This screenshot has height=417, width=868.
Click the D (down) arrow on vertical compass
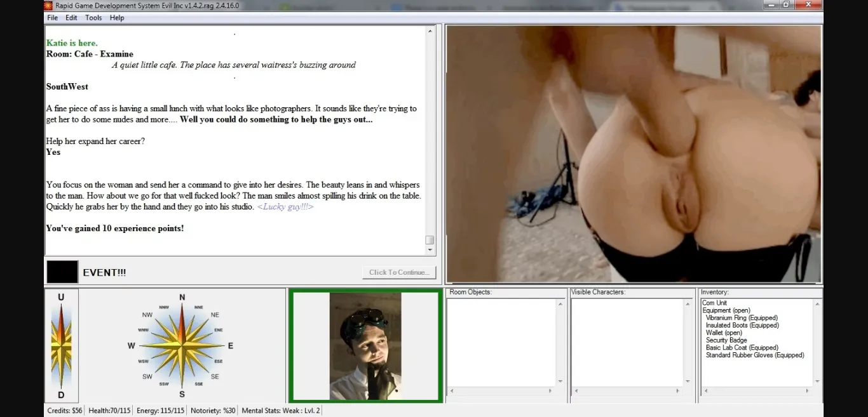(x=61, y=395)
